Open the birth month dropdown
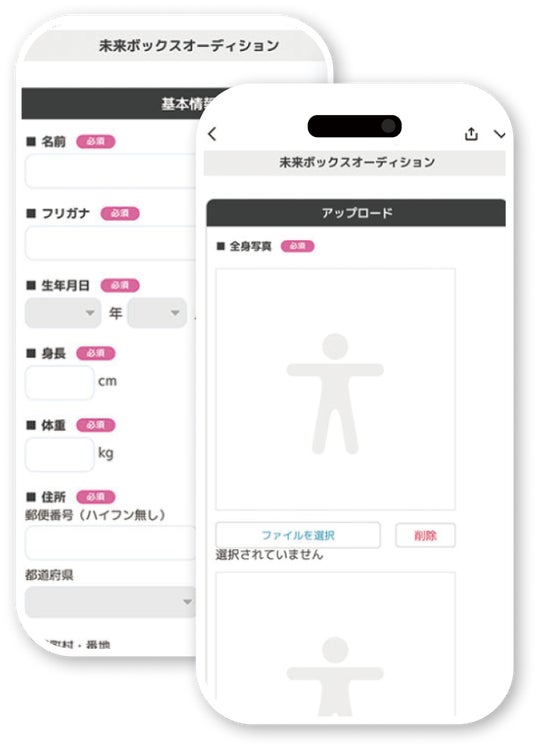 [157, 313]
